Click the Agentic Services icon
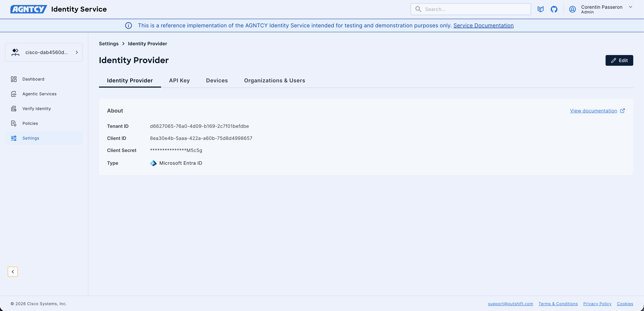 pos(14,94)
